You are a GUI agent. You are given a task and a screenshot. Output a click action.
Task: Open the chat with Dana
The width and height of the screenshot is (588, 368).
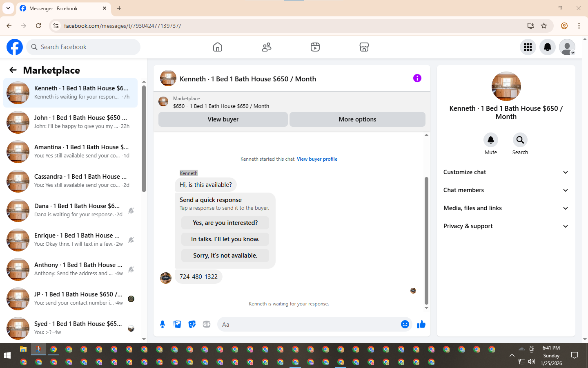point(70,211)
